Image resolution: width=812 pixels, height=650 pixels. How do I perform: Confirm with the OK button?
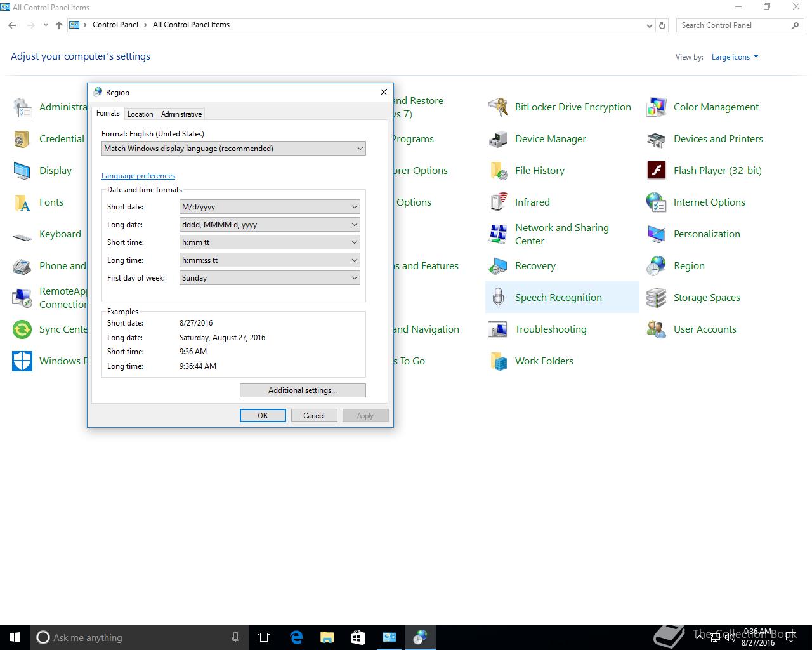pyautogui.click(x=263, y=416)
